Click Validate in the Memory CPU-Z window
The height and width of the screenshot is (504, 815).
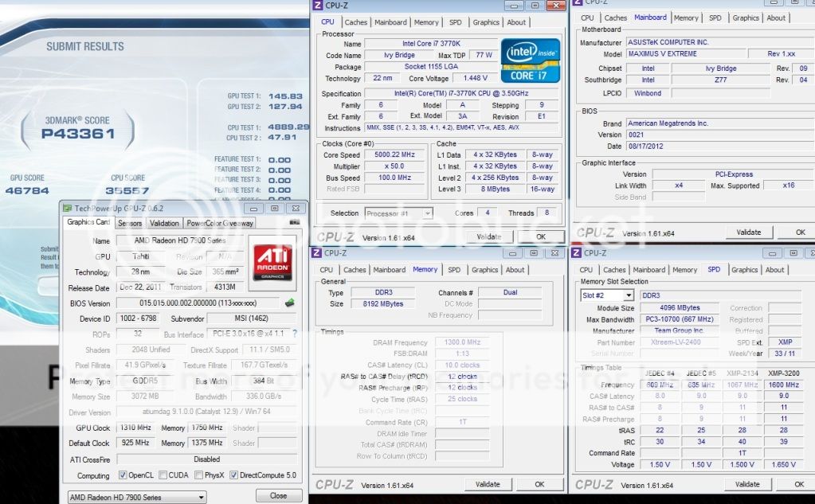point(488,484)
